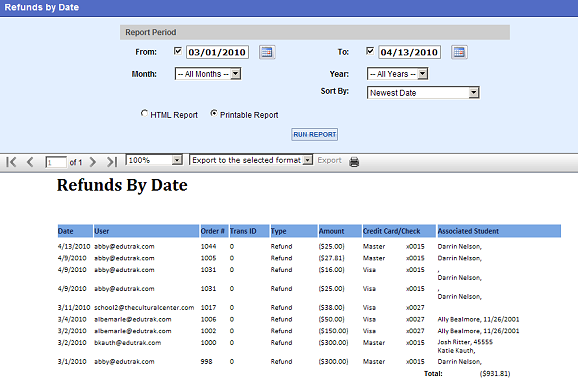
Task: Click the Export link
Action: point(329,160)
